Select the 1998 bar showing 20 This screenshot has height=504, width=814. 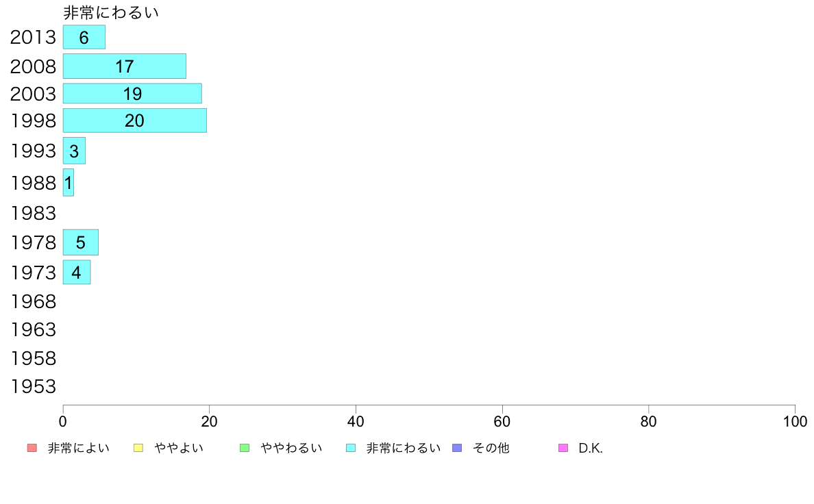click(x=135, y=121)
